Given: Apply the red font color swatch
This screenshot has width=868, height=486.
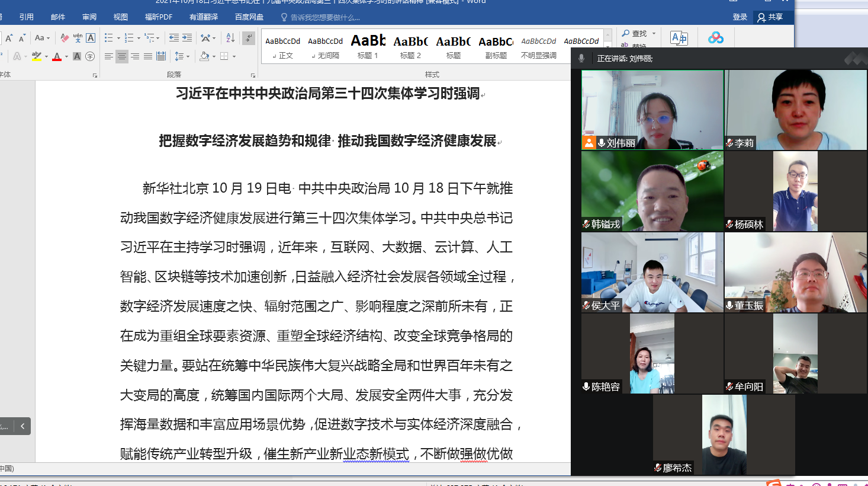Looking at the screenshot, I should (57, 57).
